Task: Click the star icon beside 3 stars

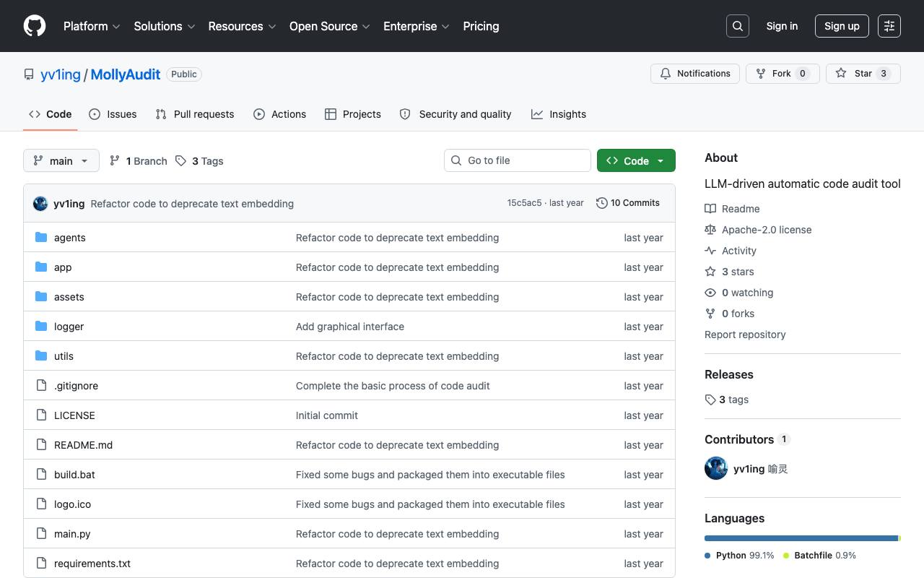Action: [x=710, y=272]
